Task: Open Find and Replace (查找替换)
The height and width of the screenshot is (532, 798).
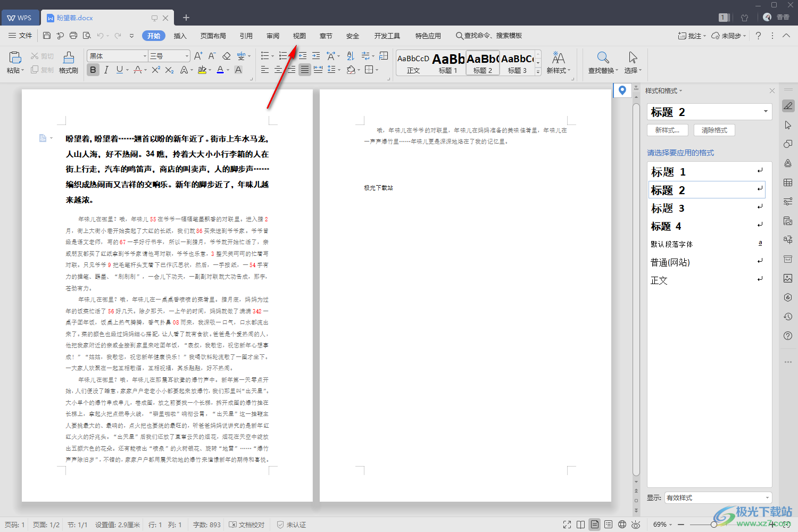Action: [x=603, y=62]
